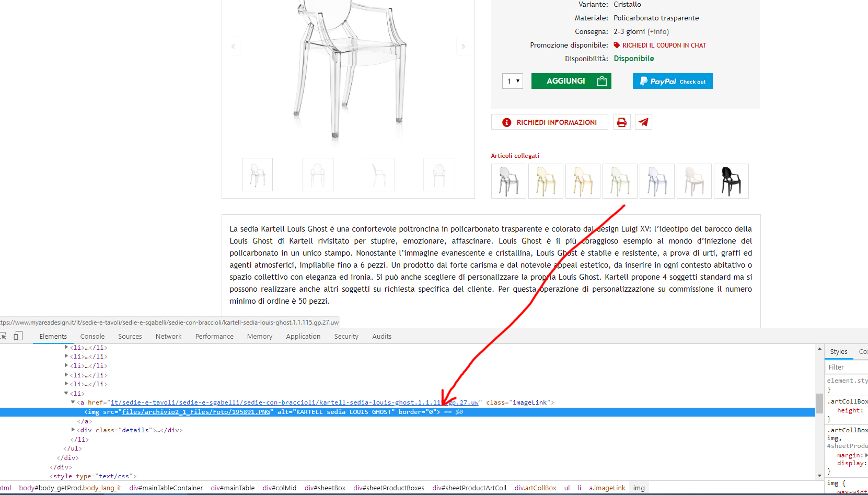Screen dimensions: 868x495
Task: Open the green chair related article
Action: 620,181
